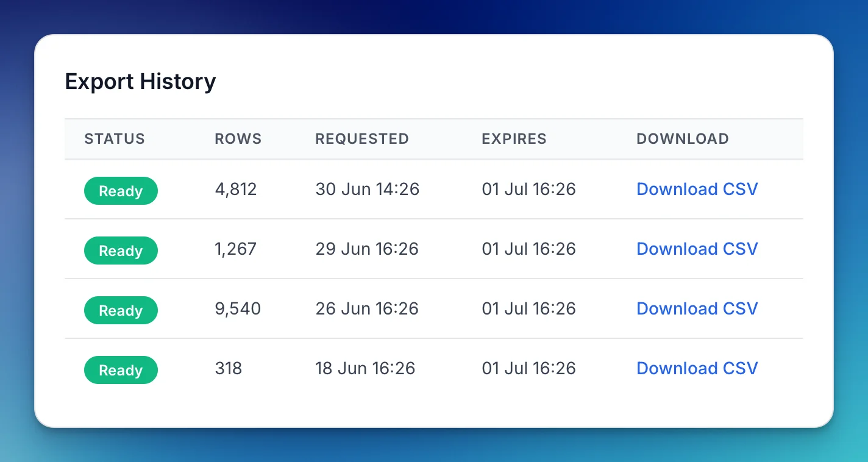Download CSV for the 4,812 rows export
868x462 pixels.
pyautogui.click(x=697, y=189)
